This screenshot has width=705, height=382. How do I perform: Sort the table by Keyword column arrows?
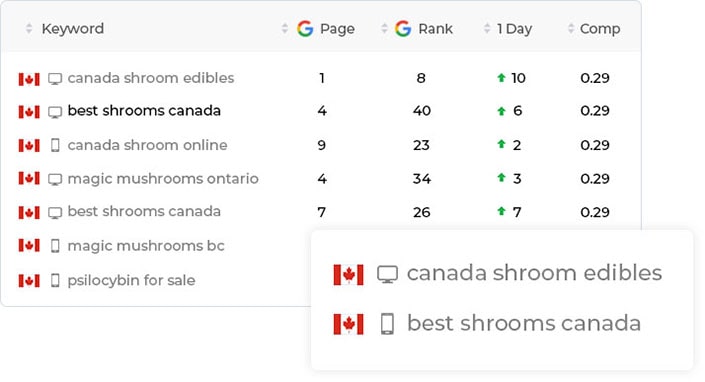[x=29, y=29]
